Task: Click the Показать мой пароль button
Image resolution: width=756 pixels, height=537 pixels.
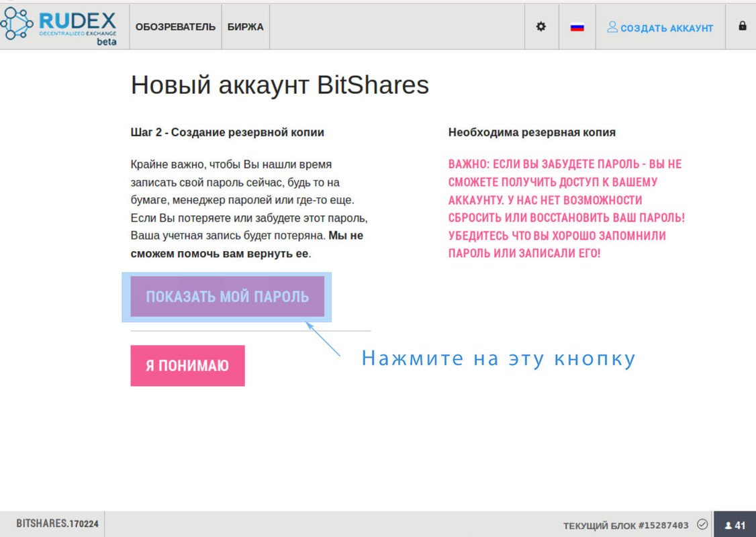Action: (x=228, y=297)
